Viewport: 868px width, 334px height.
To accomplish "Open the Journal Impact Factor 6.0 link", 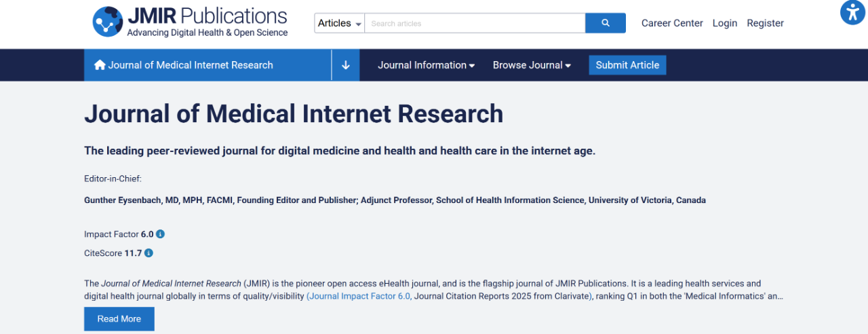I will point(359,297).
